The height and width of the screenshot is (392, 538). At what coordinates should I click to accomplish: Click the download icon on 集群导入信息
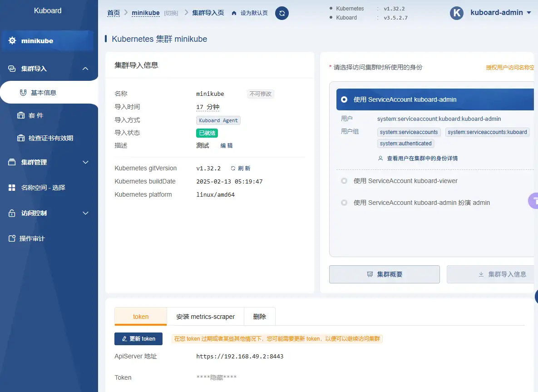(x=481, y=274)
